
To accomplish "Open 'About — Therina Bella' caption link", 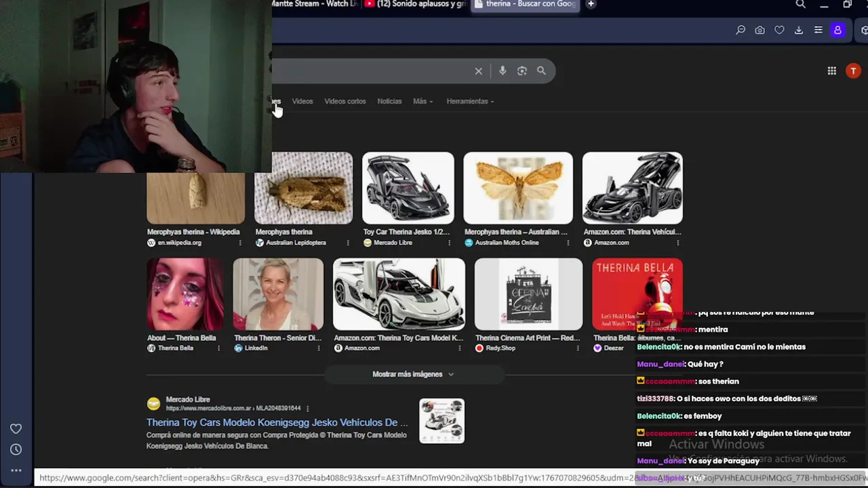I will tap(182, 338).
